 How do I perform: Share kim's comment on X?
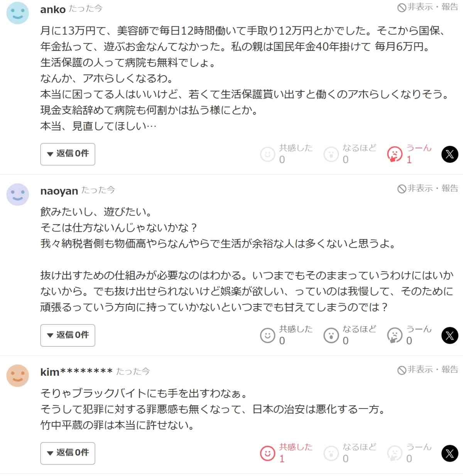click(449, 453)
